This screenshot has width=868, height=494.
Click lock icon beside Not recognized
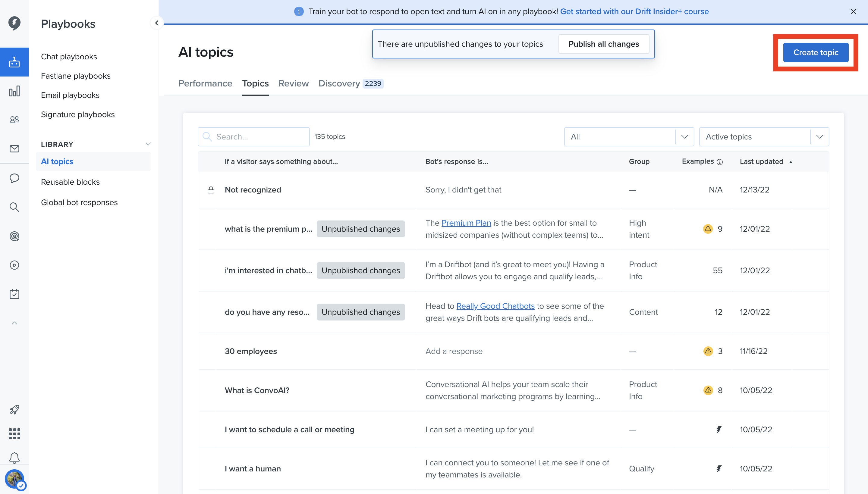tap(211, 190)
